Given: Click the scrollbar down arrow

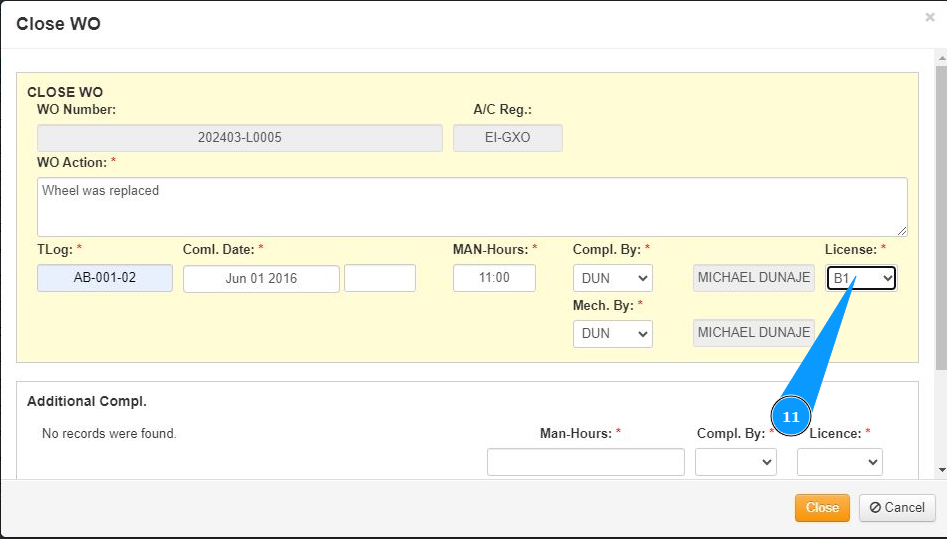Looking at the screenshot, I should pos(940,469).
